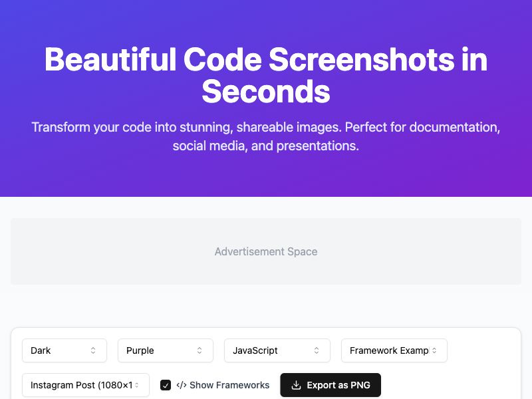Viewport: 532px width, 399px height.
Task: Open the Framework Examples dropdown
Action: pyautogui.click(x=394, y=350)
